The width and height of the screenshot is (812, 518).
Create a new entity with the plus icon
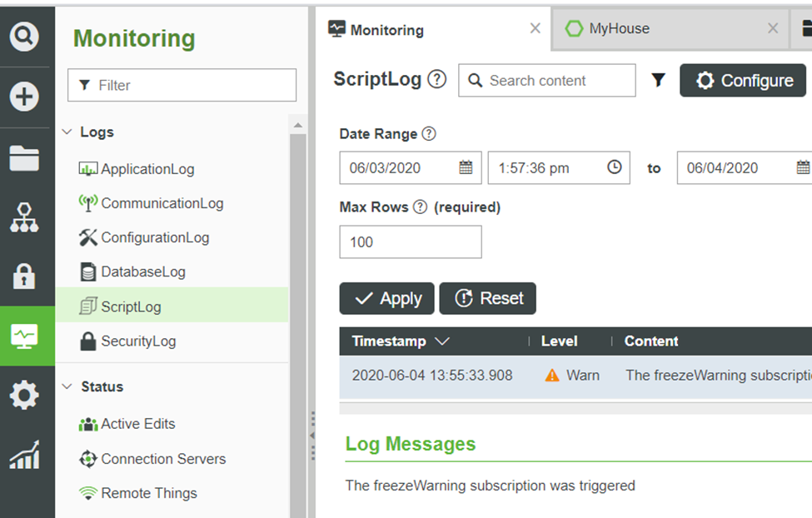click(x=23, y=96)
